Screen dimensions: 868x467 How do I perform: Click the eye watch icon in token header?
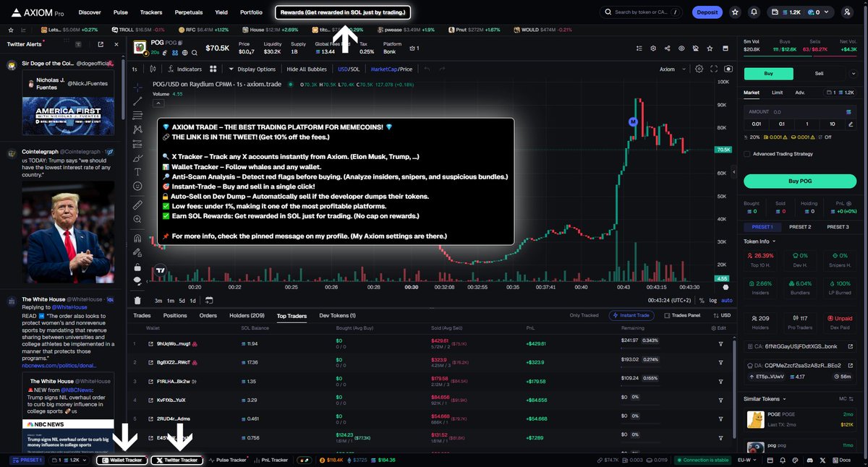[681, 48]
